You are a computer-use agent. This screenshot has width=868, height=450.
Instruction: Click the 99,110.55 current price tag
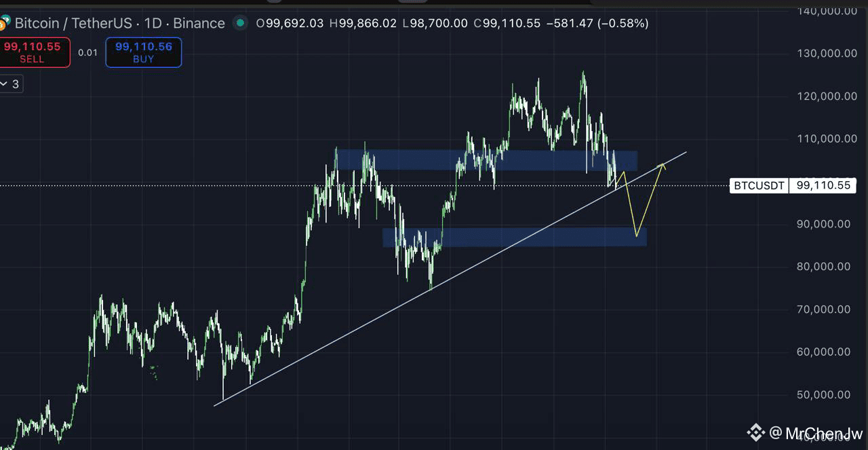[x=823, y=185]
